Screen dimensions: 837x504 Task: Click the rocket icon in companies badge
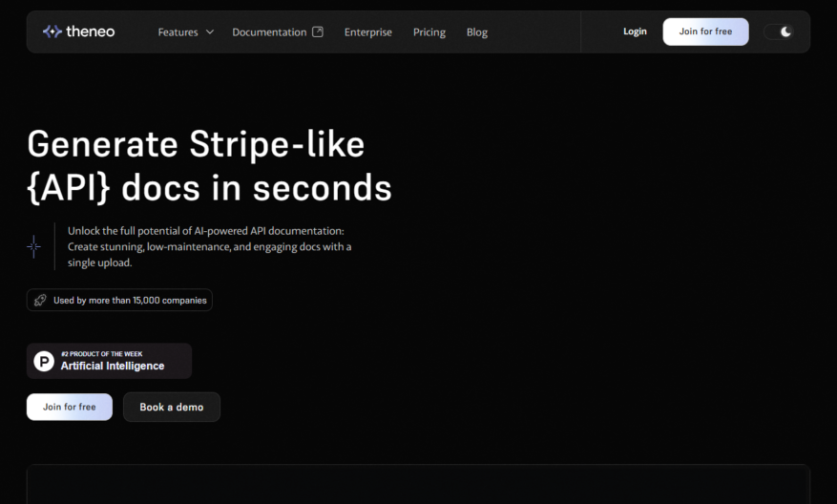[40, 300]
